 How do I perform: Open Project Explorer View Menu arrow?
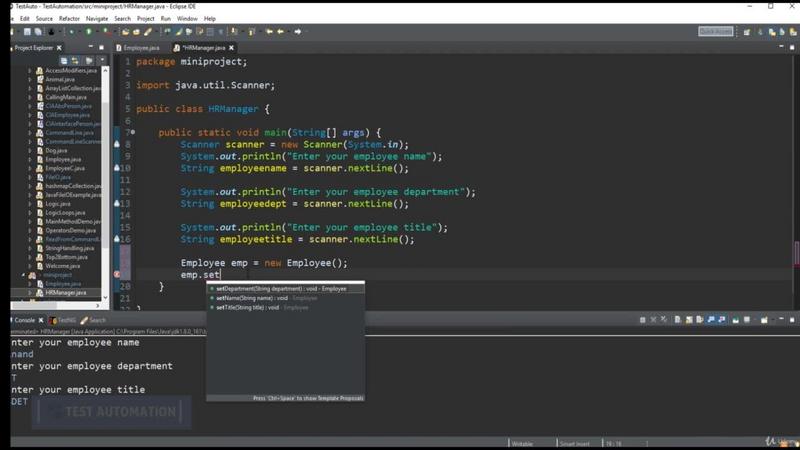click(102, 60)
